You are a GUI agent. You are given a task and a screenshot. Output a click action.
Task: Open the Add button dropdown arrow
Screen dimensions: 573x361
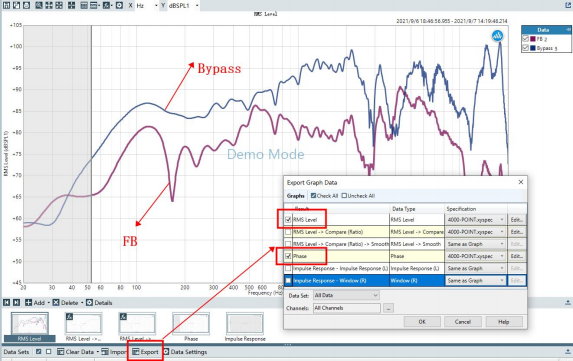[49, 303]
